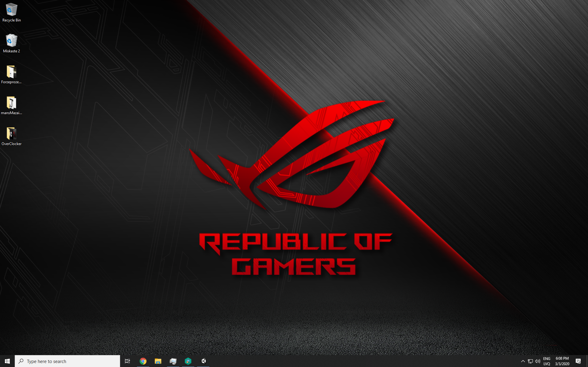The image size is (588, 367).
Task: Select the mansMazai folder icon
Action: 12,105
